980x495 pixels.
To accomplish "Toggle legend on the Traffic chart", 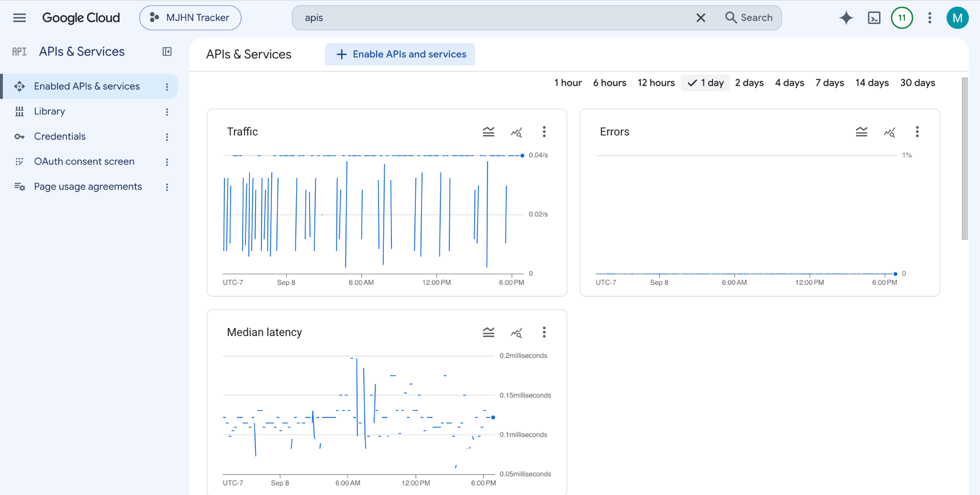I will (x=489, y=132).
